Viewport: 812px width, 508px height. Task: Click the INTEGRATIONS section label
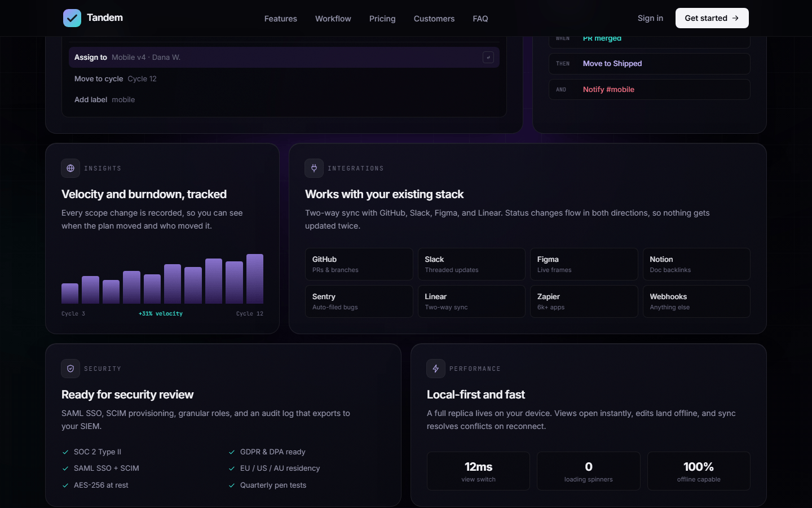click(356, 168)
